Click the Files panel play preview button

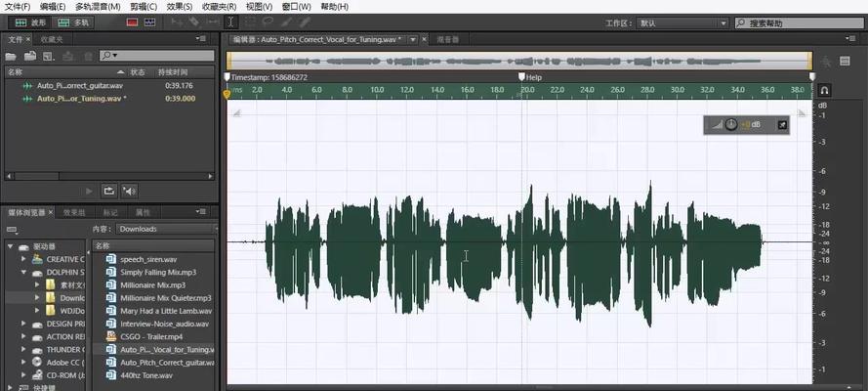pos(89,191)
